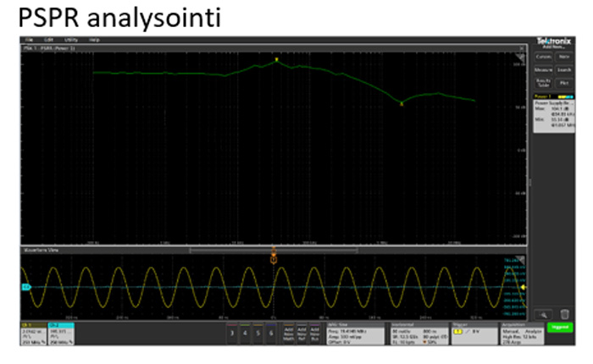Click the Measure button

click(x=543, y=69)
